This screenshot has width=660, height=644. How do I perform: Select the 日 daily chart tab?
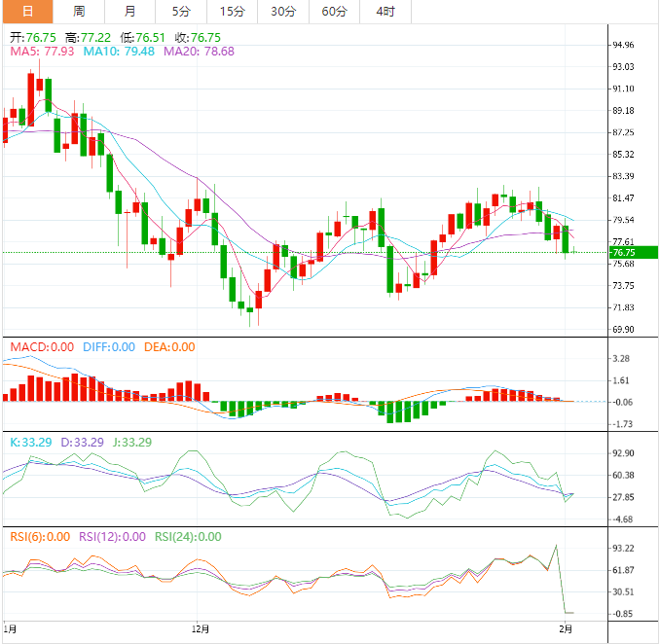coord(28,12)
